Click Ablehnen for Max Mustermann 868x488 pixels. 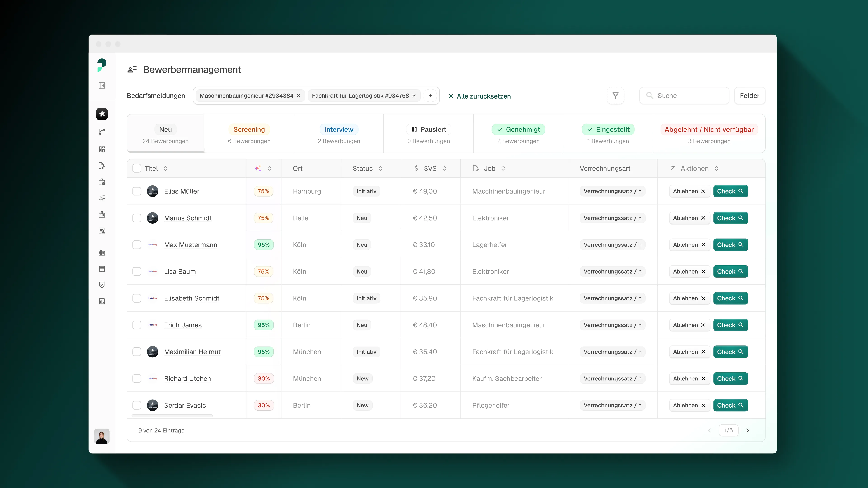pyautogui.click(x=689, y=245)
